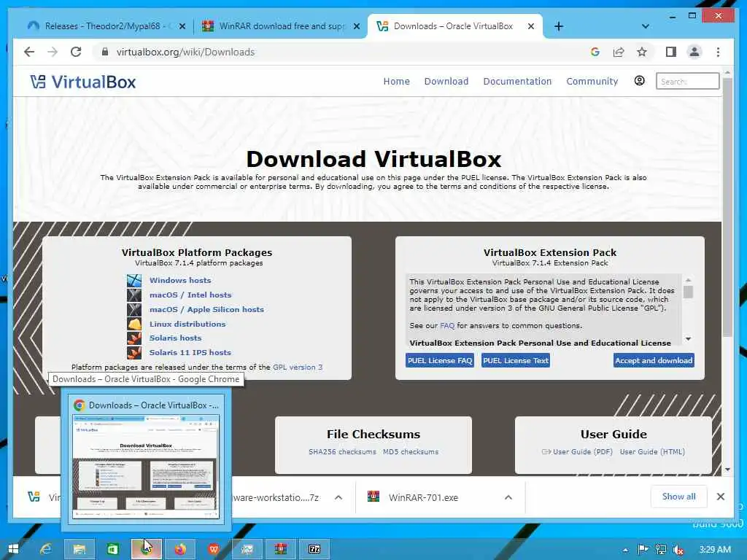Image resolution: width=747 pixels, height=560 pixels.
Task: Click the site Search field
Action: click(687, 81)
